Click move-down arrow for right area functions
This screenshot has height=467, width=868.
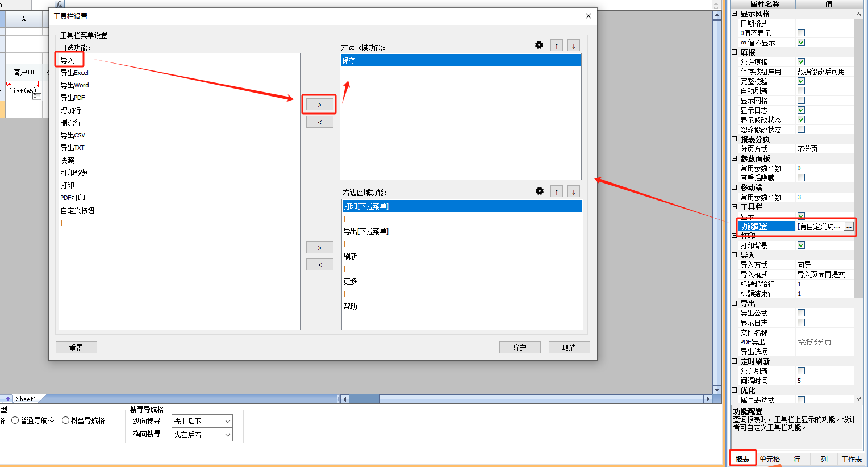(x=574, y=191)
